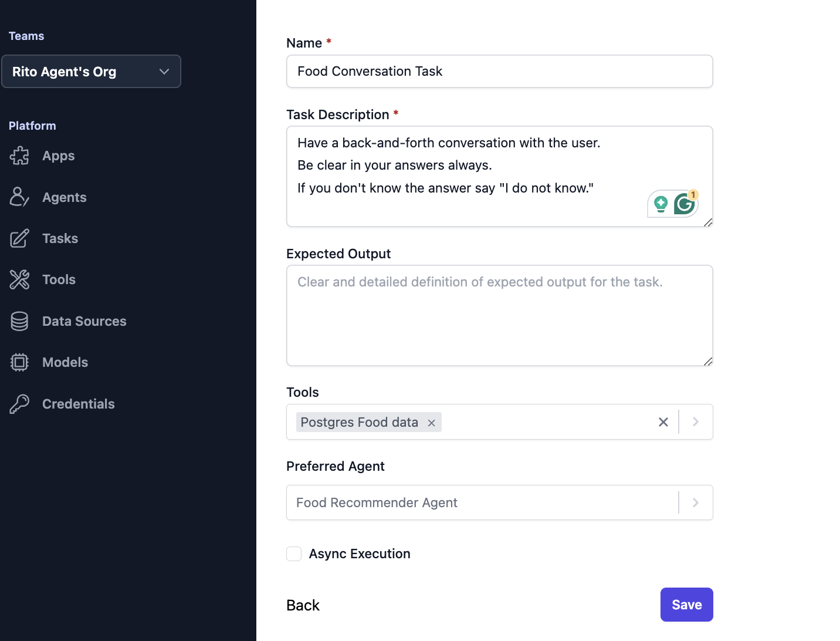This screenshot has width=840, height=641.
Task: Click the Data Sources database icon
Action: click(x=19, y=321)
